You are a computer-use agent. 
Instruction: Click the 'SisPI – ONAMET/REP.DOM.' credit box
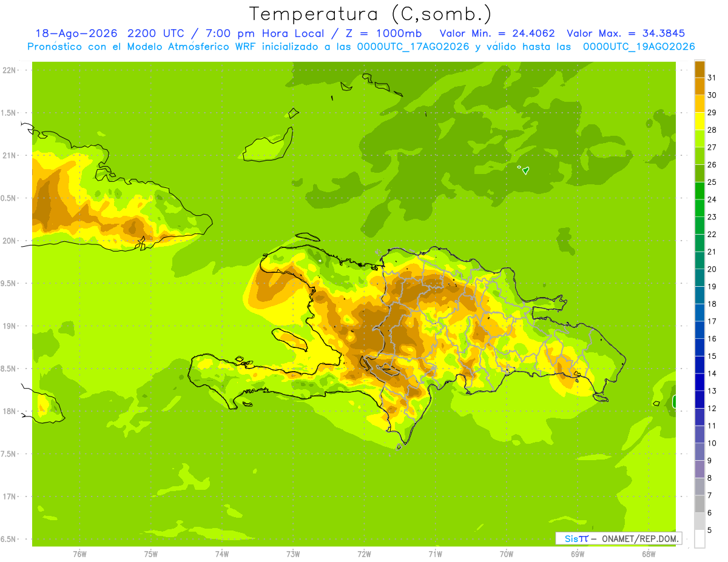(619, 538)
